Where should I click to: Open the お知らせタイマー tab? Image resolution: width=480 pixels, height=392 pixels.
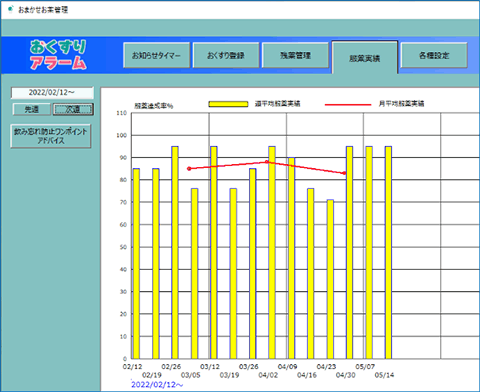pos(156,55)
